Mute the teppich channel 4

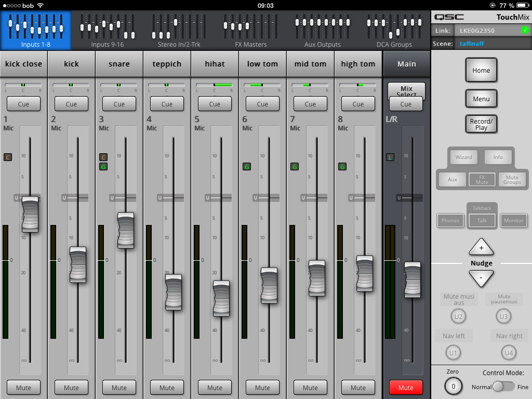coord(167,388)
